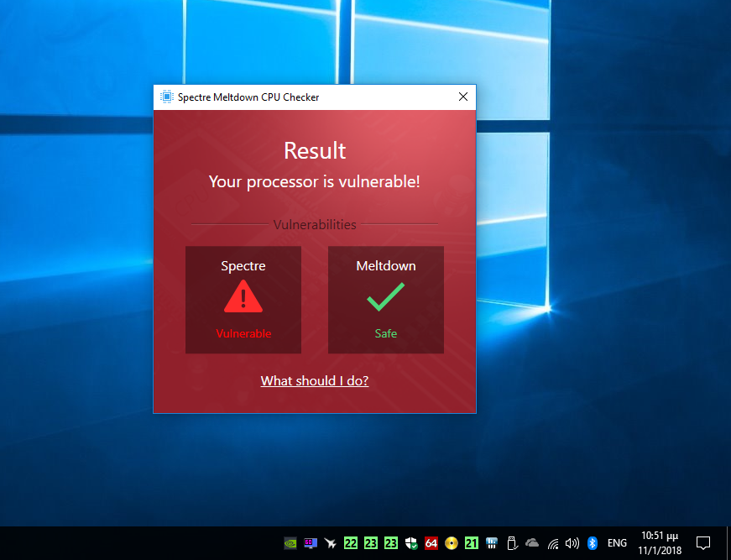Screen dimensions: 731x560
Task: Click the "Your processor is vulnerable!" message
Action: (314, 181)
